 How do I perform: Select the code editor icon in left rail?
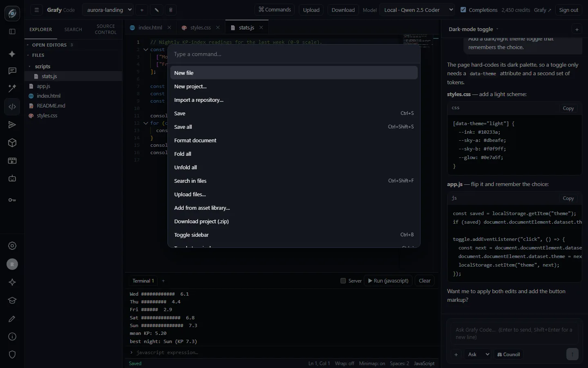12,107
